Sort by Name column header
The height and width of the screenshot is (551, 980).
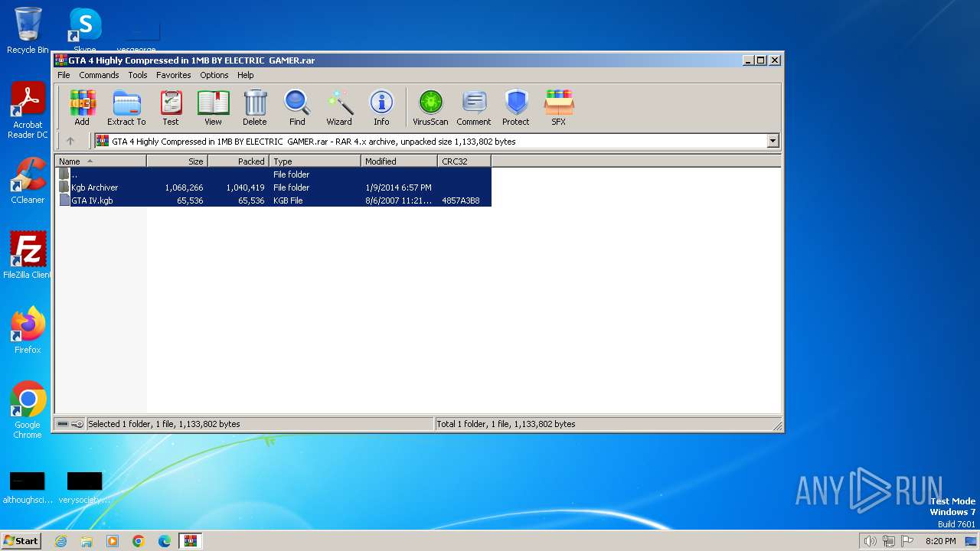click(100, 161)
